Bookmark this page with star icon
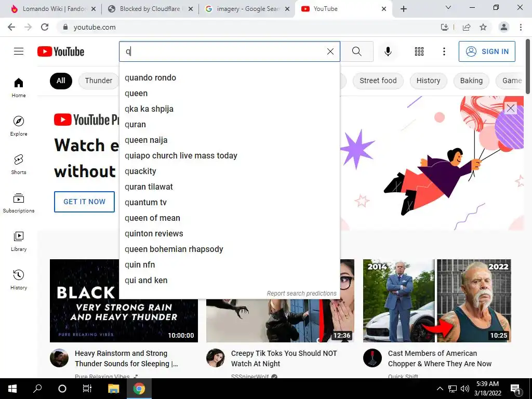This screenshot has height=399, width=532. (483, 27)
